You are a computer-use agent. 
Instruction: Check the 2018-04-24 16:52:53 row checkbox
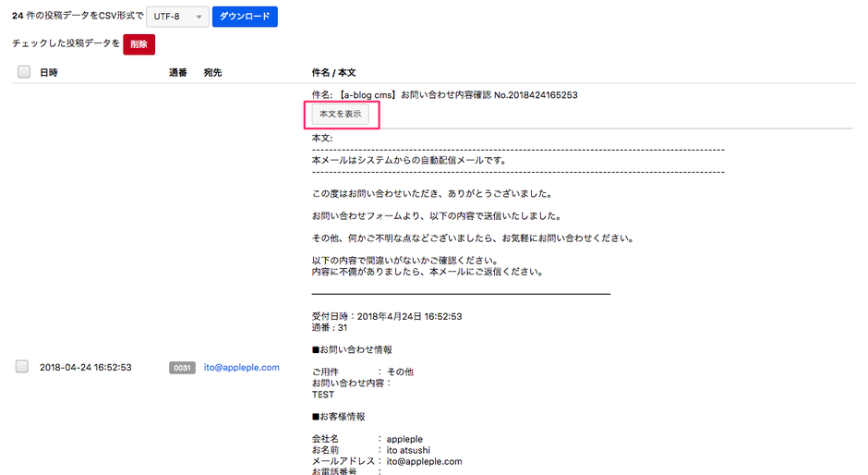pyautogui.click(x=22, y=366)
